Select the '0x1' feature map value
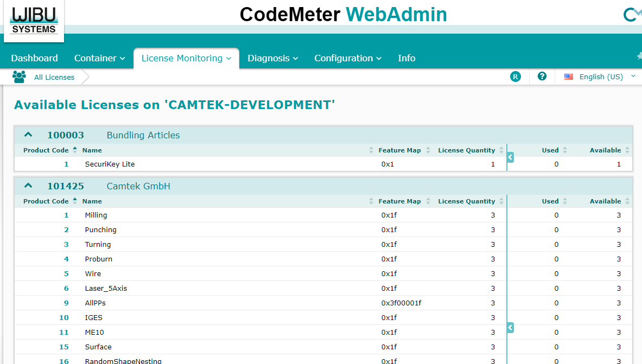 [387, 164]
